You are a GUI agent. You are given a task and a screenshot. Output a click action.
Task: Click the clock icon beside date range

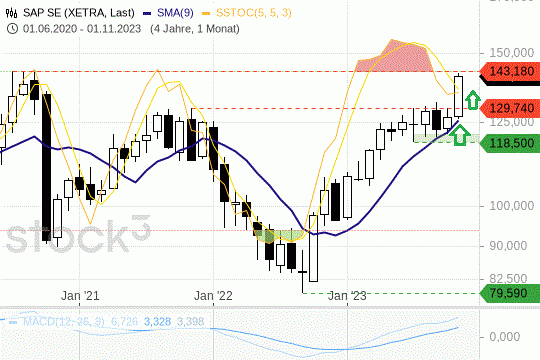point(12,29)
